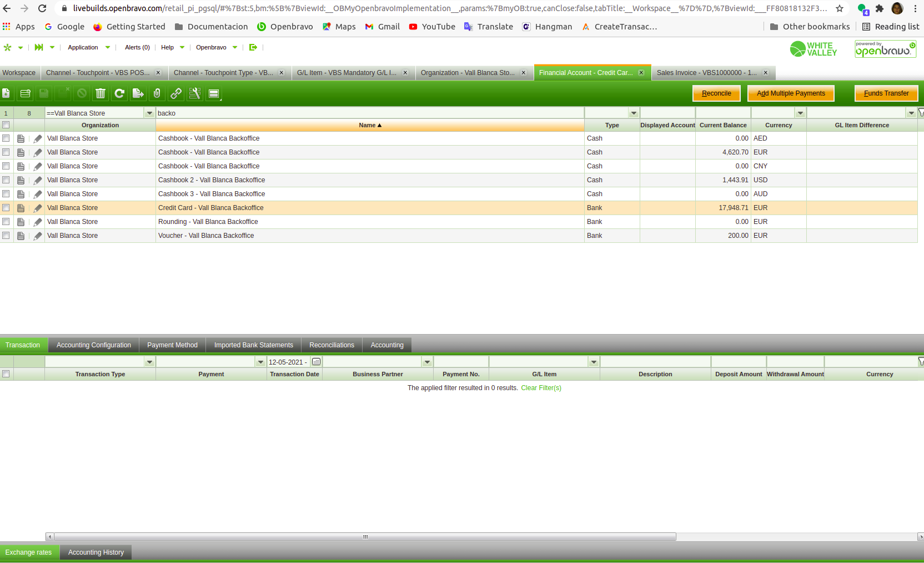Click the link chain toolbar icon
Image resolution: width=924 pixels, height=563 pixels.
tap(176, 93)
